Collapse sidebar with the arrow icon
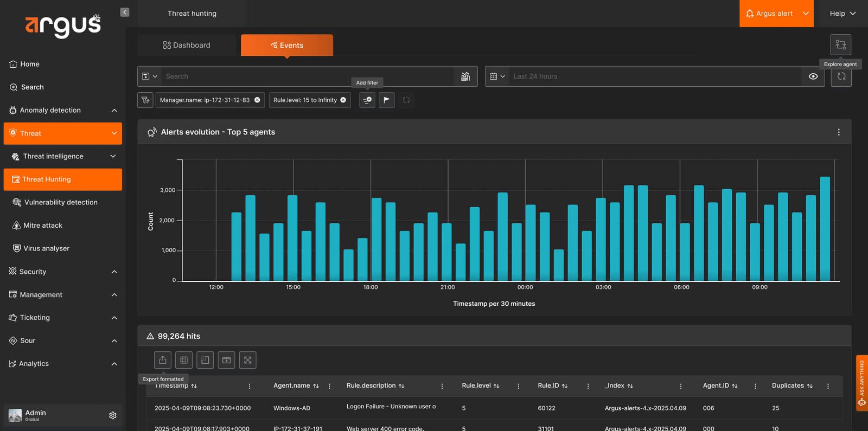The width and height of the screenshot is (868, 431). (x=125, y=12)
